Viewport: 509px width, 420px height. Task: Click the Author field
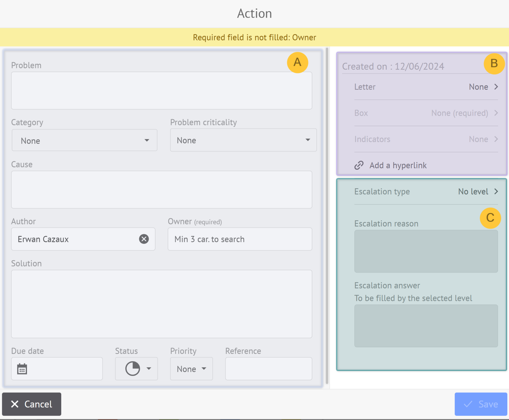[x=83, y=239]
